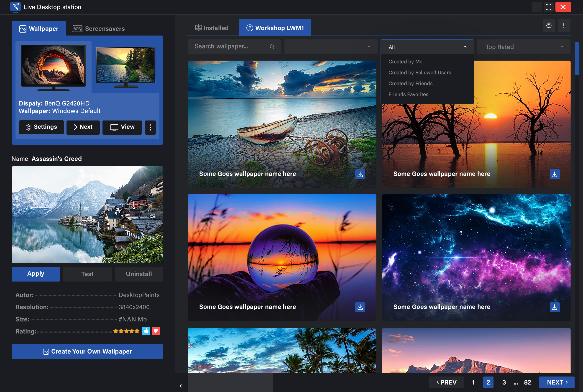The image size is (583, 392).
Task: Apply the Assassin's Creed wallpaper
Action: point(36,274)
